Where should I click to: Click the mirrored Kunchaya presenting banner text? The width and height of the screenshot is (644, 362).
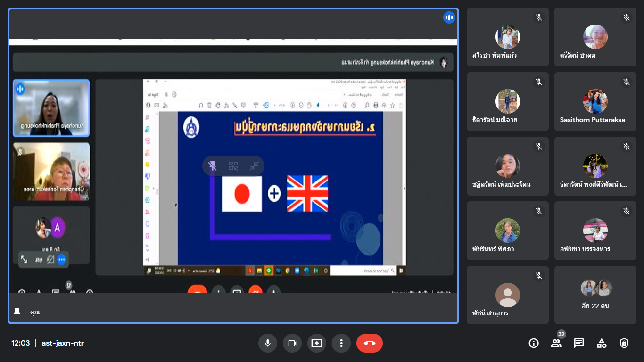click(x=388, y=62)
